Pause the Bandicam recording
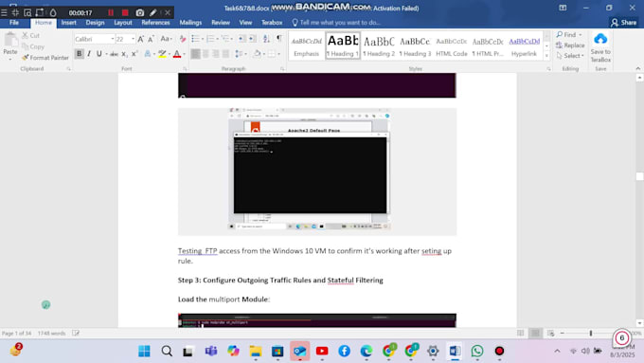 pyautogui.click(x=111, y=12)
